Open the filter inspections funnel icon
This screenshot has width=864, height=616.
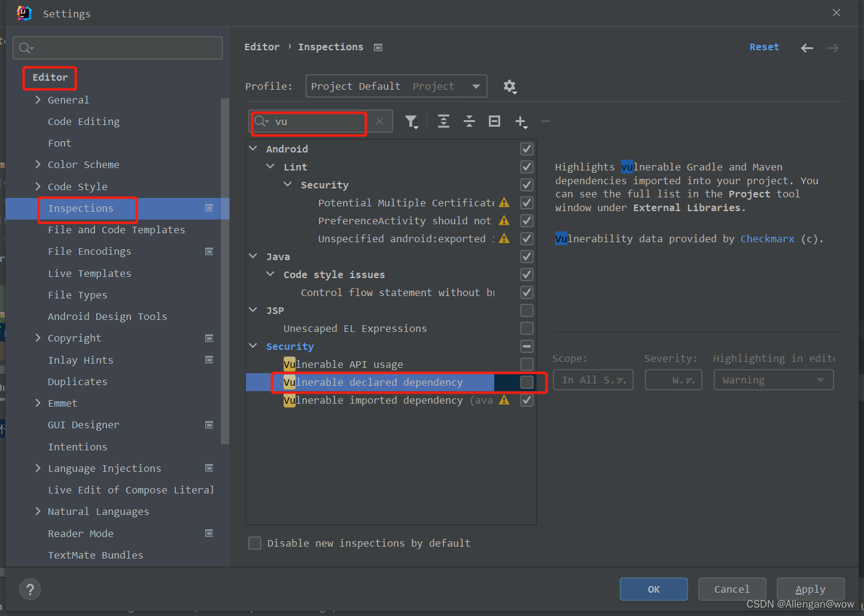tap(411, 122)
